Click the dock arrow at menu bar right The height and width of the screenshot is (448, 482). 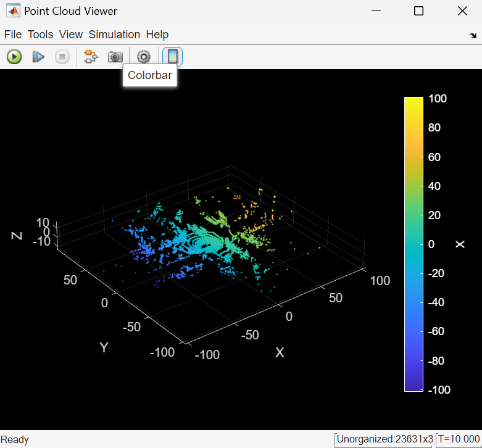click(473, 35)
